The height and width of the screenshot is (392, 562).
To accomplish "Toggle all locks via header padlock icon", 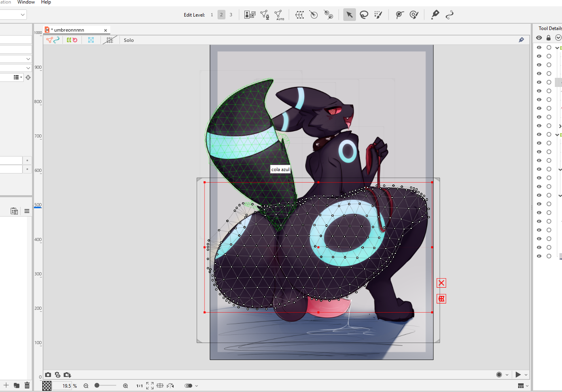I will pyautogui.click(x=549, y=38).
